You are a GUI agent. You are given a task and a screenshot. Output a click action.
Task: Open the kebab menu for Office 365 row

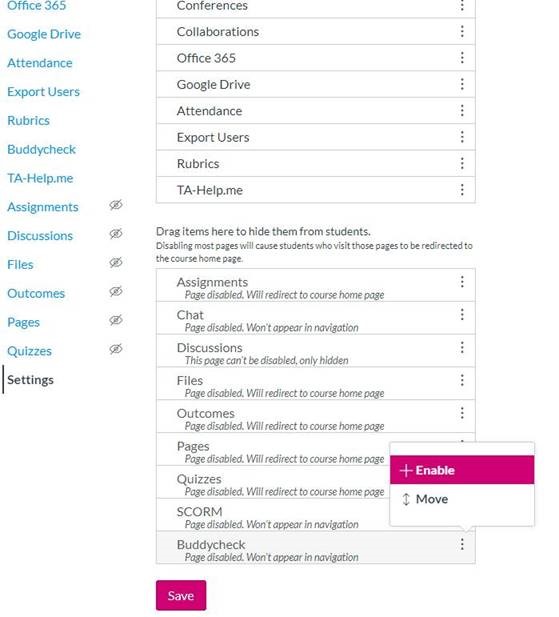click(x=462, y=58)
